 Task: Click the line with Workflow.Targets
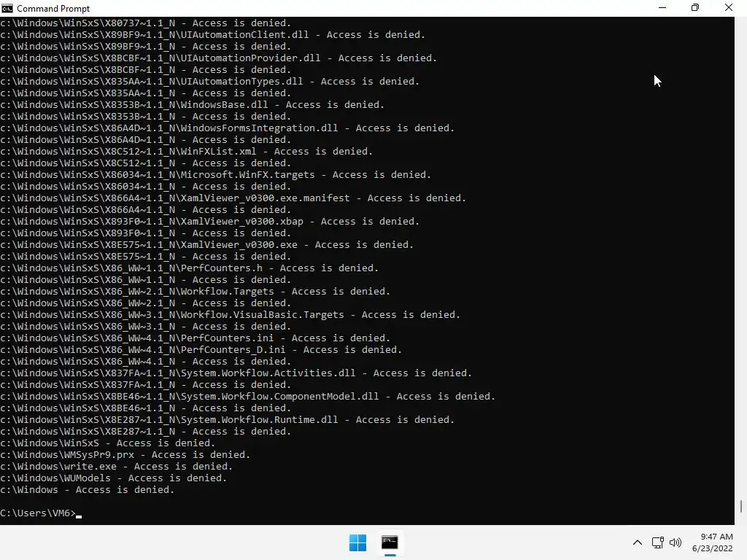pos(195,292)
